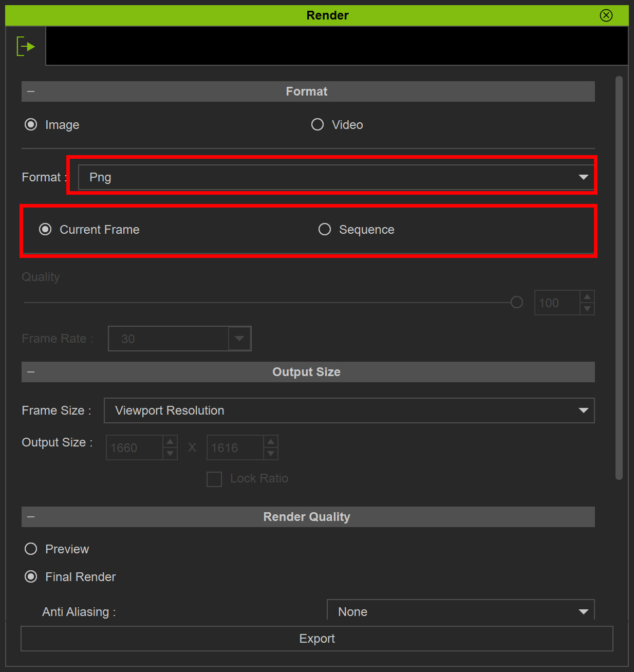Click the vertical scrollbar of the render panel
Viewport: 634px width, 672px height.
tap(619, 278)
